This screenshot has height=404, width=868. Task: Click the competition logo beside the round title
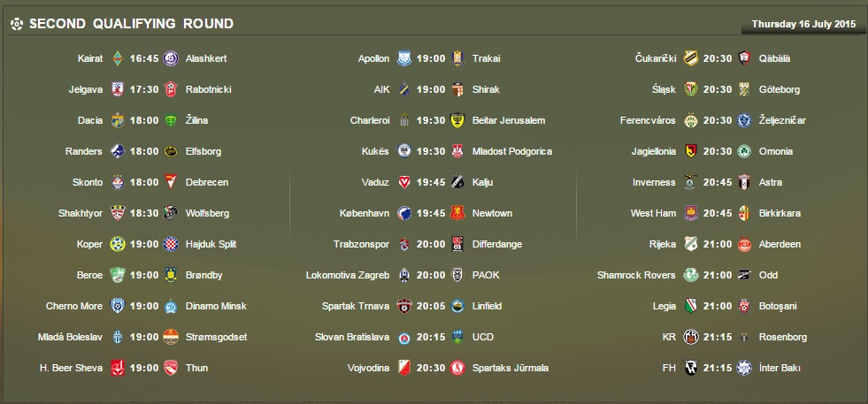click(16, 24)
